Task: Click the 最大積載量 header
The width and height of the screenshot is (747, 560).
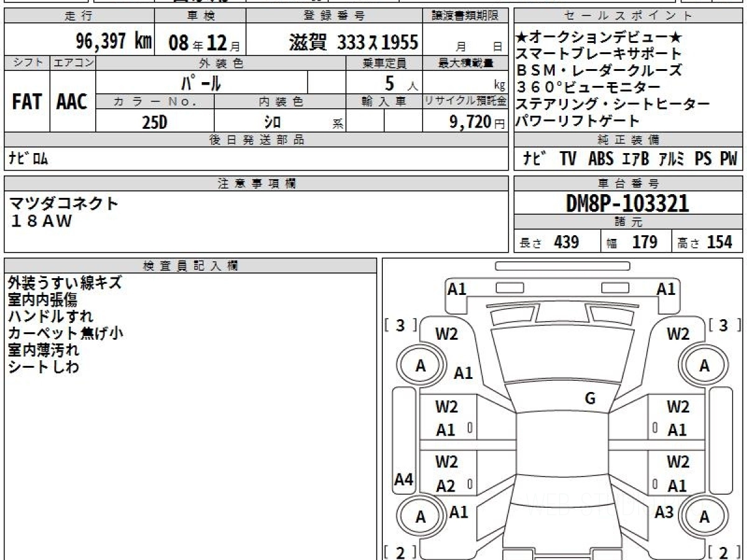Action: (x=466, y=63)
